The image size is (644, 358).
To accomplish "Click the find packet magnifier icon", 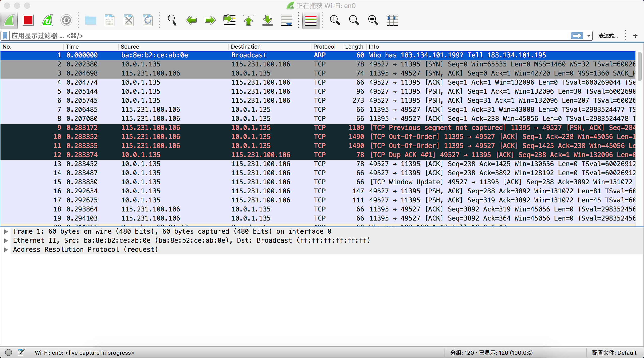I will pyautogui.click(x=172, y=20).
